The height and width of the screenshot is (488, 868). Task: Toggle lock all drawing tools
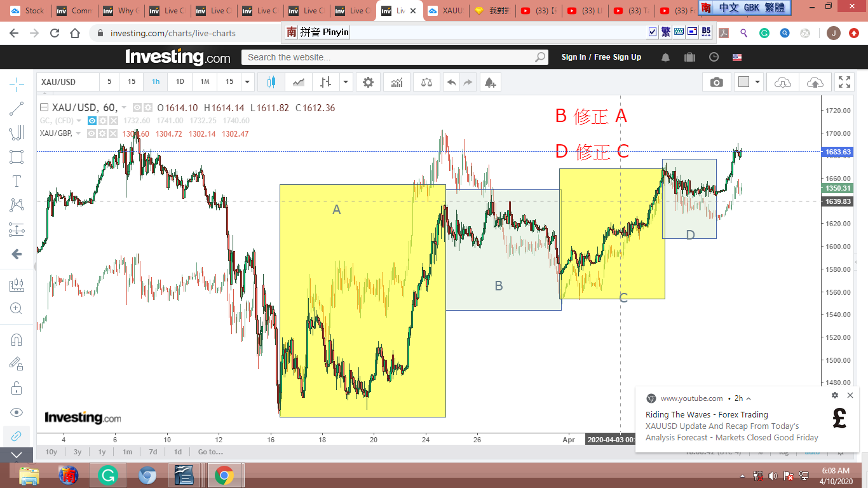[x=17, y=388]
